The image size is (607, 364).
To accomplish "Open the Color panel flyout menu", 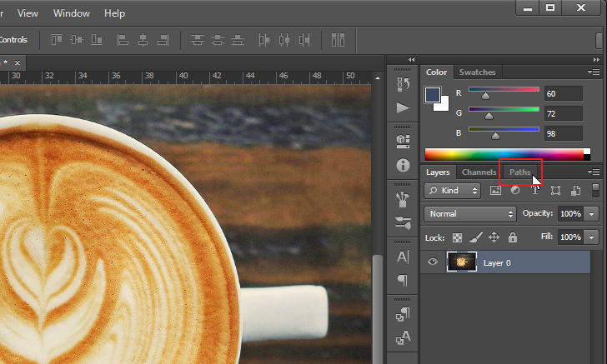I will [x=594, y=72].
